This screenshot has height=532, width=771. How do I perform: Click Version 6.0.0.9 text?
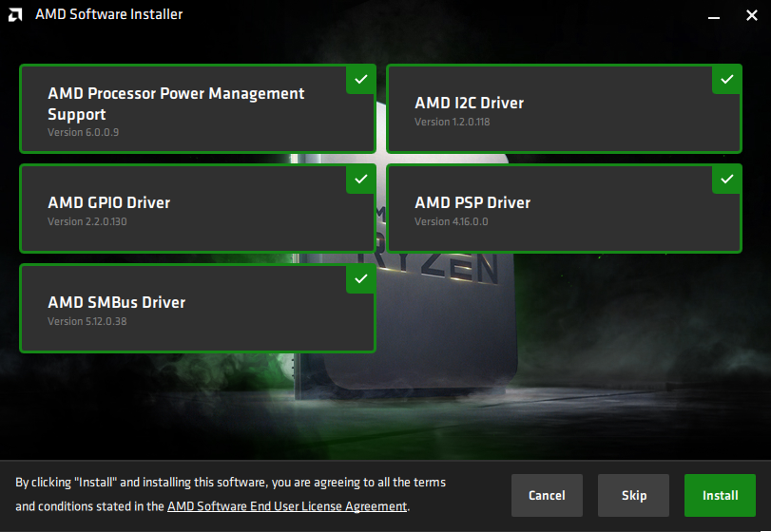click(x=83, y=132)
